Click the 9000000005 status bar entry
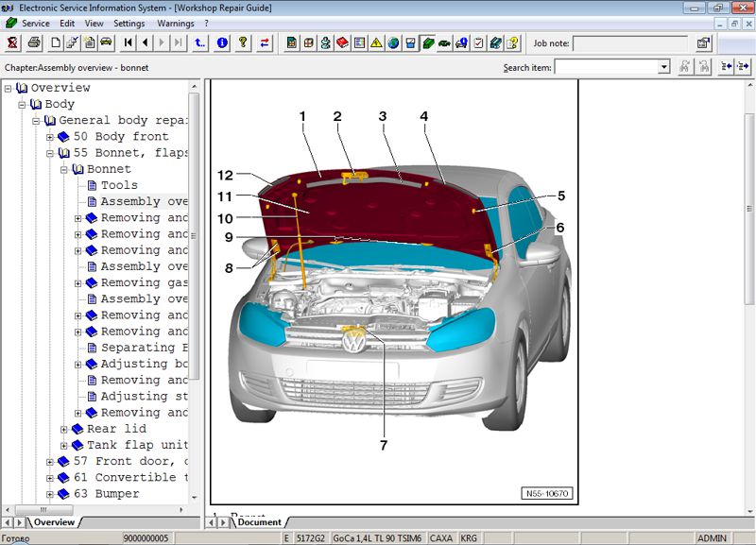The width and height of the screenshot is (756, 545). pyautogui.click(x=146, y=538)
